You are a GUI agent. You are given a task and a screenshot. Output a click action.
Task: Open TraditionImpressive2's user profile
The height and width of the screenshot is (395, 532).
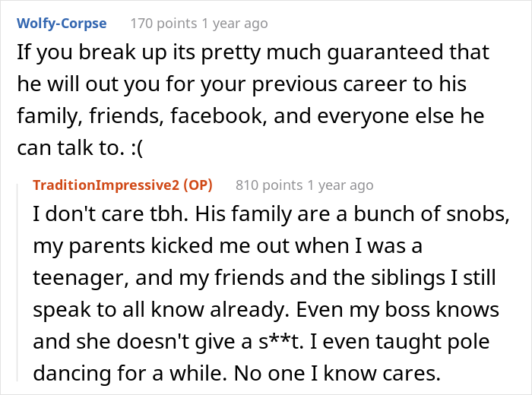pyautogui.click(x=106, y=185)
